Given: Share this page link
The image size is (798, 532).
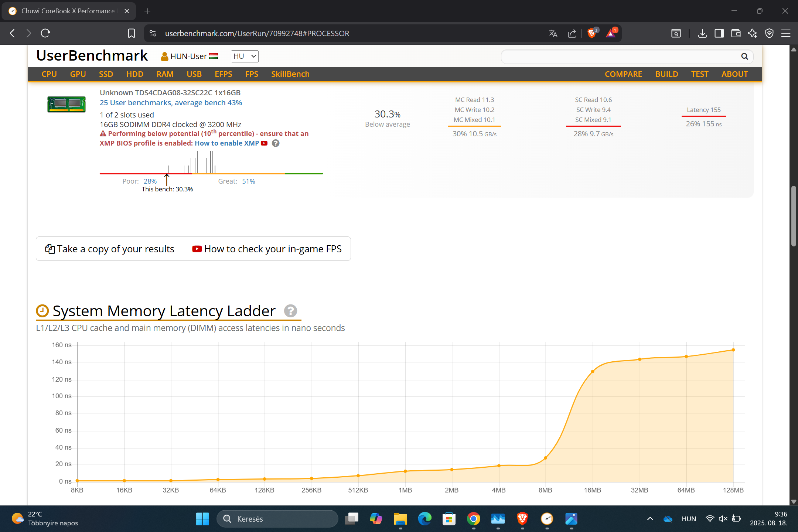Looking at the screenshot, I should coord(572,34).
